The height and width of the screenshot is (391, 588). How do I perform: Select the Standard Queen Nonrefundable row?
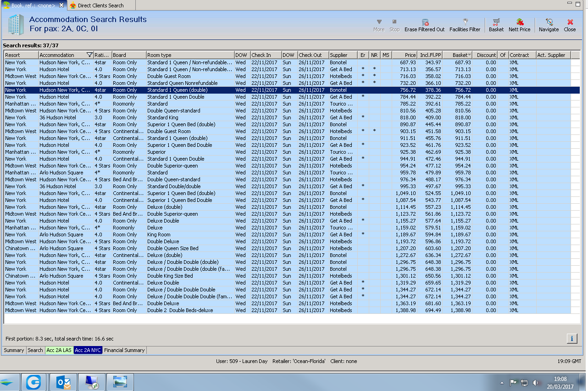point(292,83)
